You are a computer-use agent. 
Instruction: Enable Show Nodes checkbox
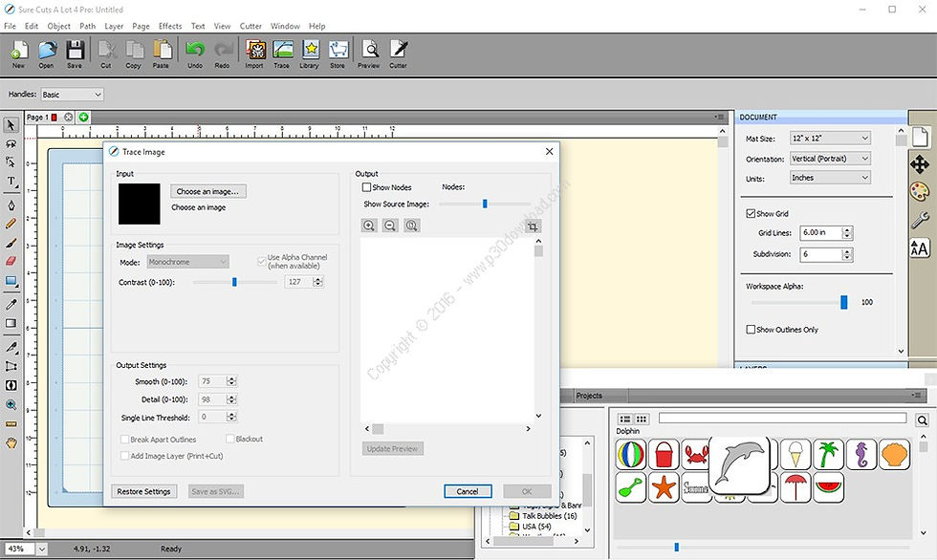(x=366, y=187)
